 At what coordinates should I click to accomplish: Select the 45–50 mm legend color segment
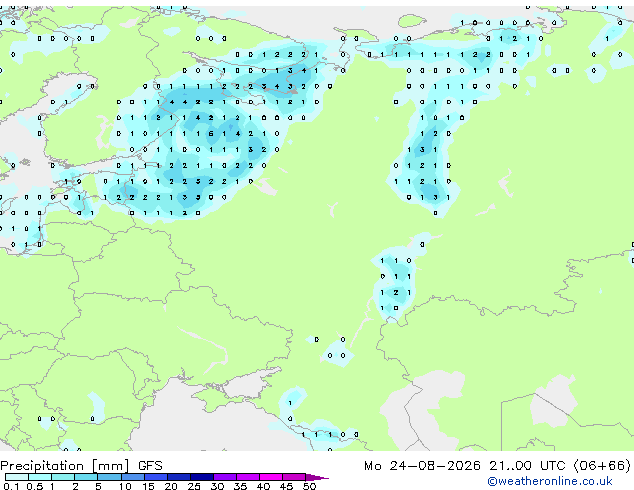click(x=294, y=477)
